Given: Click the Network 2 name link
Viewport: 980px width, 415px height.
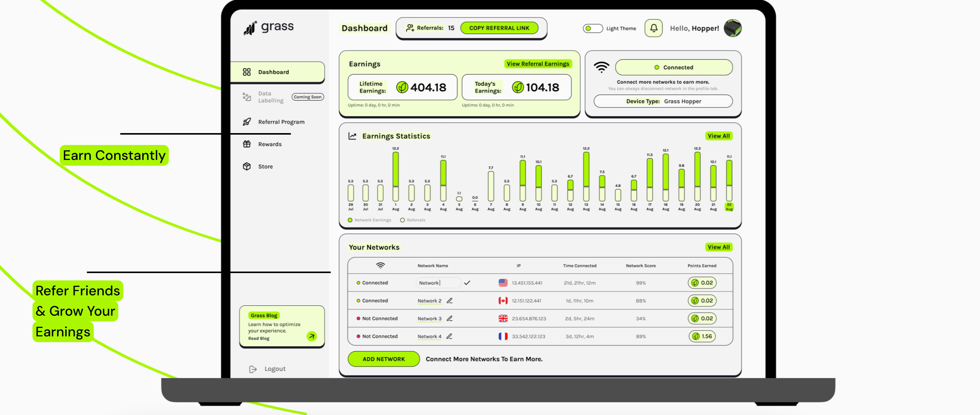Looking at the screenshot, I should pyautogui.click(x=429, y=301).
